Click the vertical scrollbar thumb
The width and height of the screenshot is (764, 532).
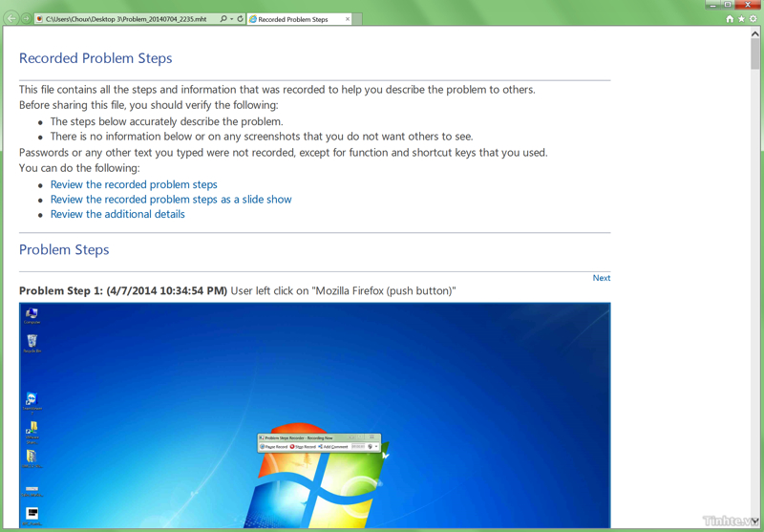click(x=755, y=55)
